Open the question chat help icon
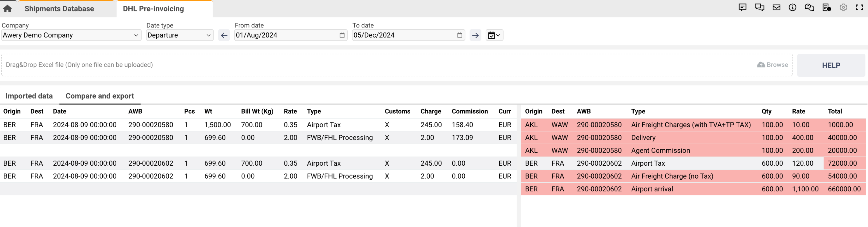 [x=809, y=8]
